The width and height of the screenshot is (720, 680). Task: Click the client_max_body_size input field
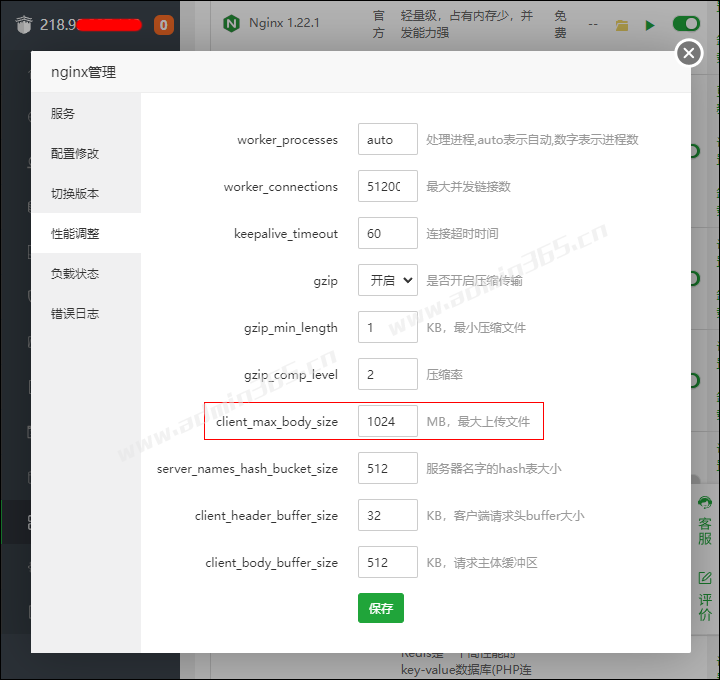pyautogui.click(x=388, y=421)
